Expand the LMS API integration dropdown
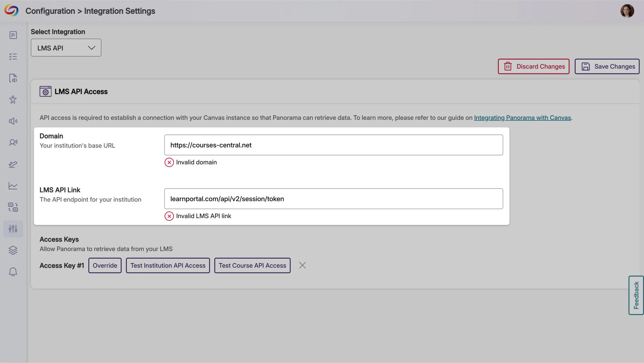The height and width of the screenshot is (363, 644). tap(66, 48)
